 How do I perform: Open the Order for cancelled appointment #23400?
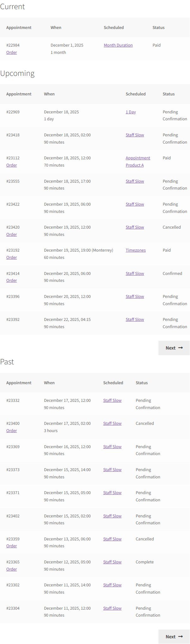click(12, 430)
